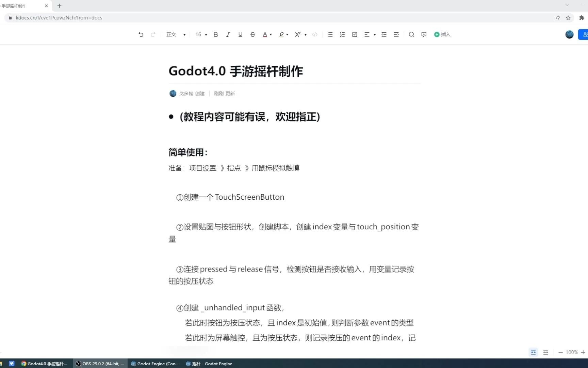Toggle italic formatting
Viewport: 588px width, 368px height.
[x=228, y=34]
